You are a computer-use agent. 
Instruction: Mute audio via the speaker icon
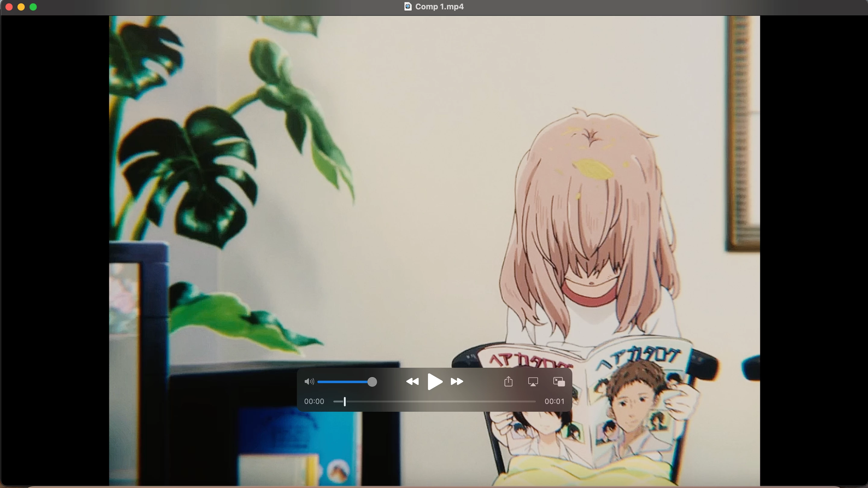coord(309,382)
